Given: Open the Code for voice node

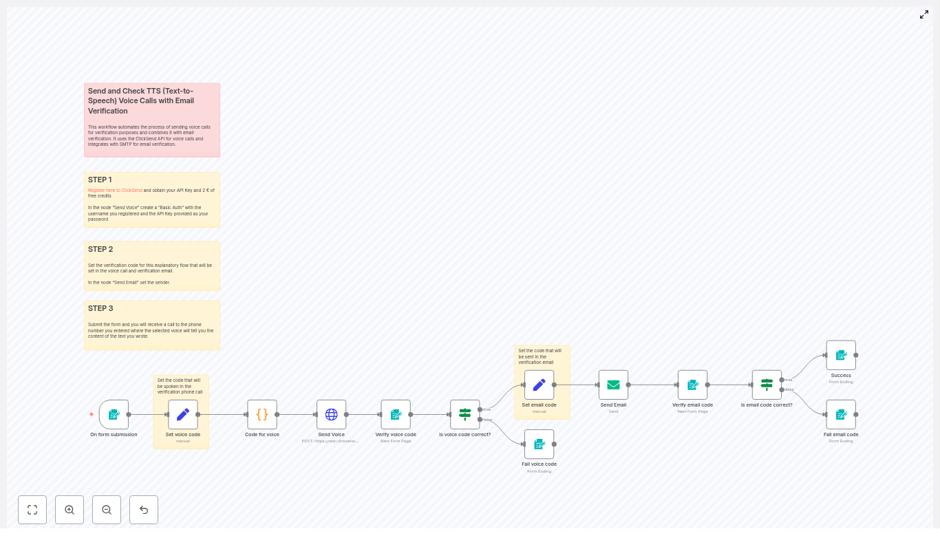Looking at the screenshot, I should 262,414.
